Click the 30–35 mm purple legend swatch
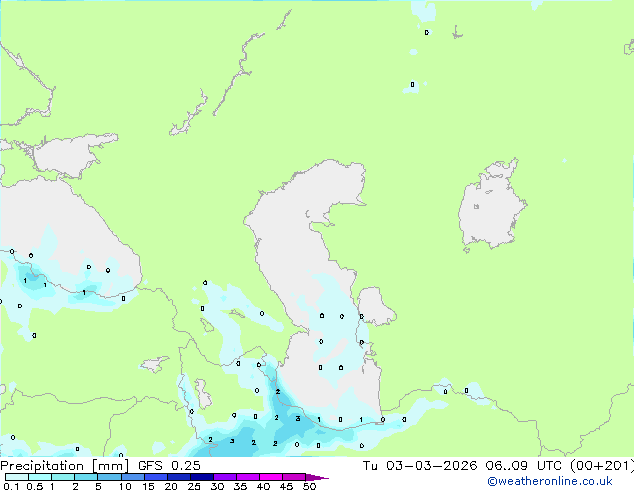The width and height of the screenshot is (634, 490). pyautogui.click(x=225, y=477)
